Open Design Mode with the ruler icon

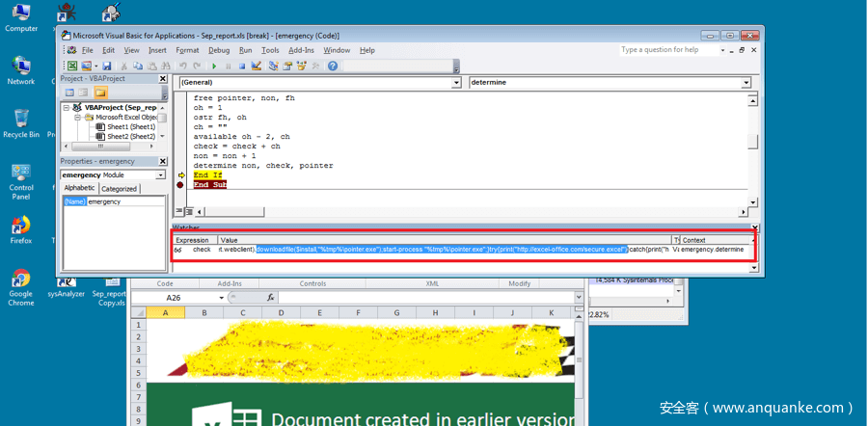257,66
